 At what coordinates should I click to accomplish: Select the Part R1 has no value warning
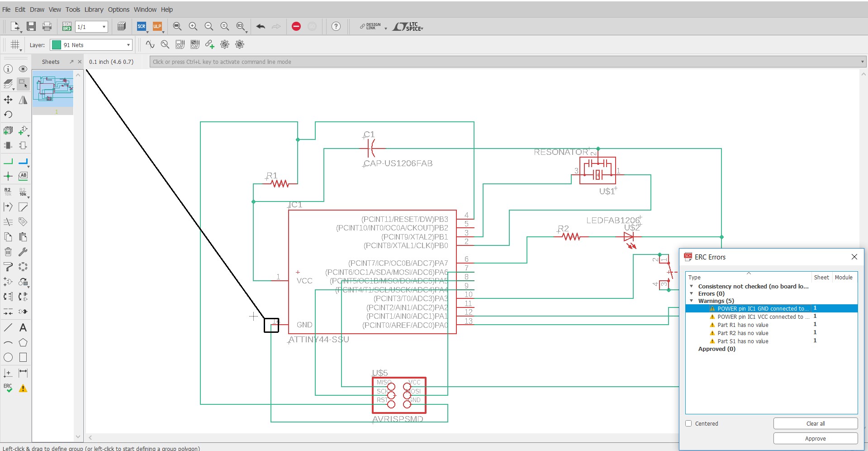click(743, 325)
